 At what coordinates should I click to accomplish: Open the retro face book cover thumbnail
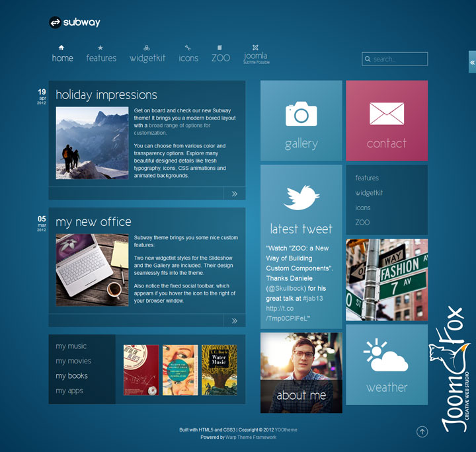click(x=180, y=370)
